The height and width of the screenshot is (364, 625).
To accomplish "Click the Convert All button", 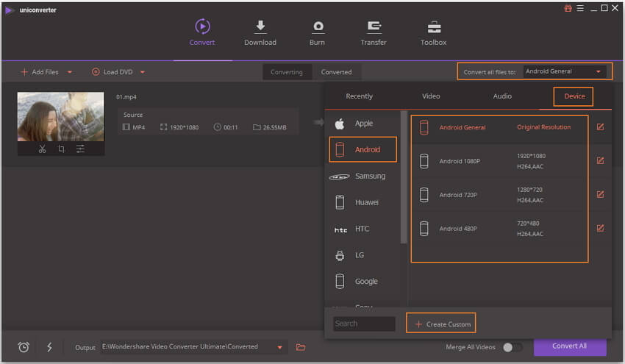I will point(570,346).
